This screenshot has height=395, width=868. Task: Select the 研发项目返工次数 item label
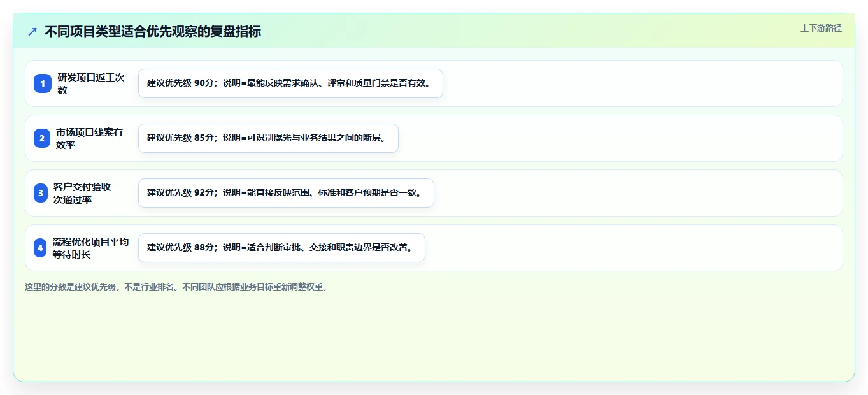point(92,83)
